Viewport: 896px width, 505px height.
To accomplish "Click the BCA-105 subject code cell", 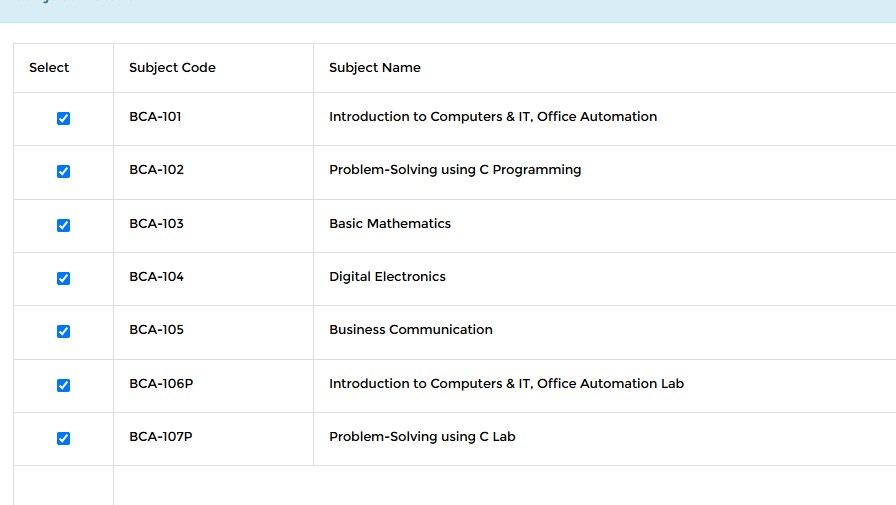I will (156, 330).
